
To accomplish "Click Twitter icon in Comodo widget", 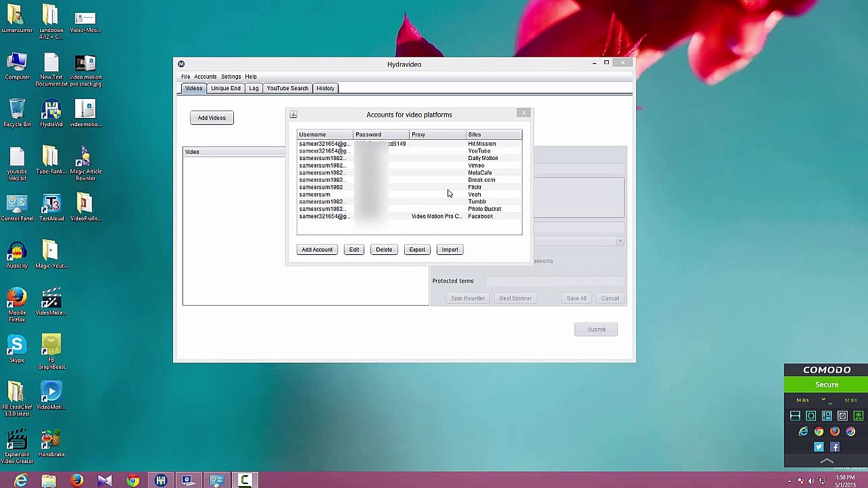I will (818, 447).
